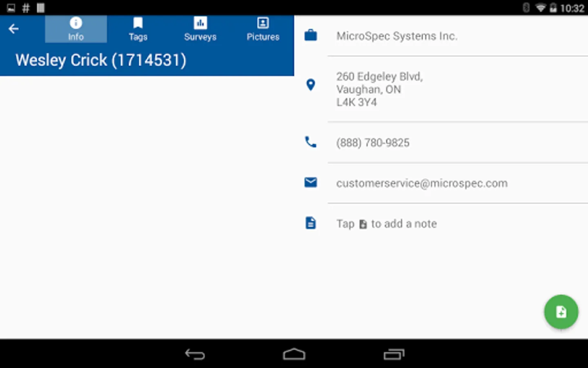588x368 pixels.
Task: Tap the picture notification icon in status bar
Action: [11, 8]
